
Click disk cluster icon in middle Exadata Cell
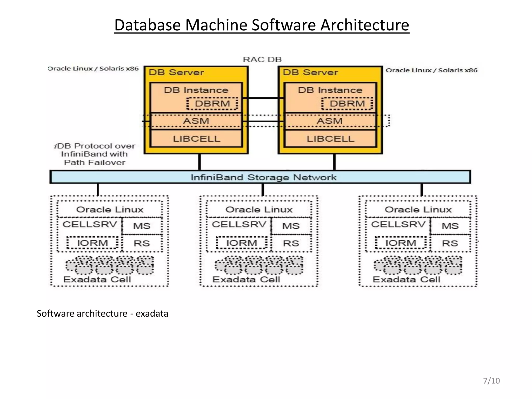(259, 265)
